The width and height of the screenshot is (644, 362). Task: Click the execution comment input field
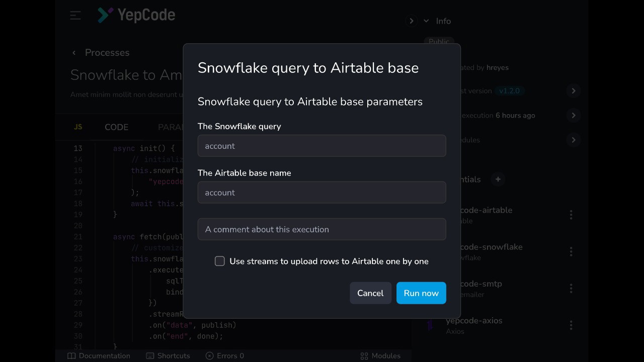tap(321, 229)
